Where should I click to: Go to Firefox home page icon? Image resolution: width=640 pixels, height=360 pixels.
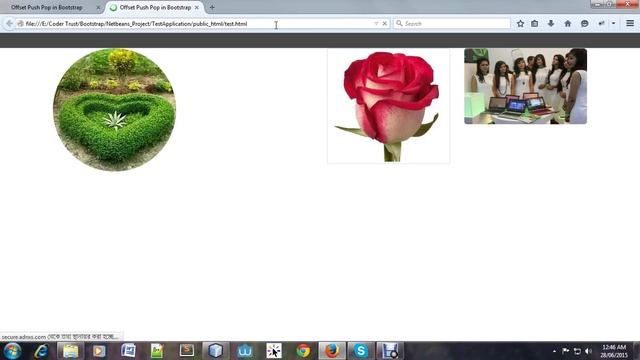[x=568, y=24]
